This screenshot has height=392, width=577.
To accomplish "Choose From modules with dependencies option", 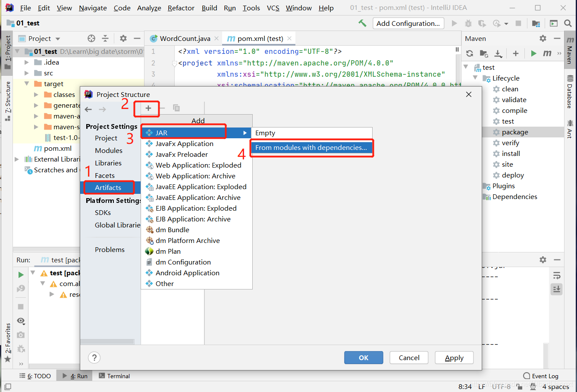I will point(311,148).
